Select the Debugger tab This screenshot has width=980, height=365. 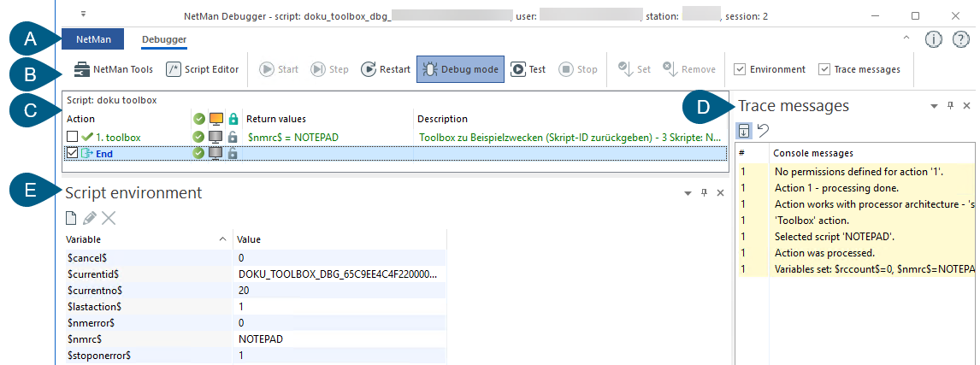coord(164,39)
